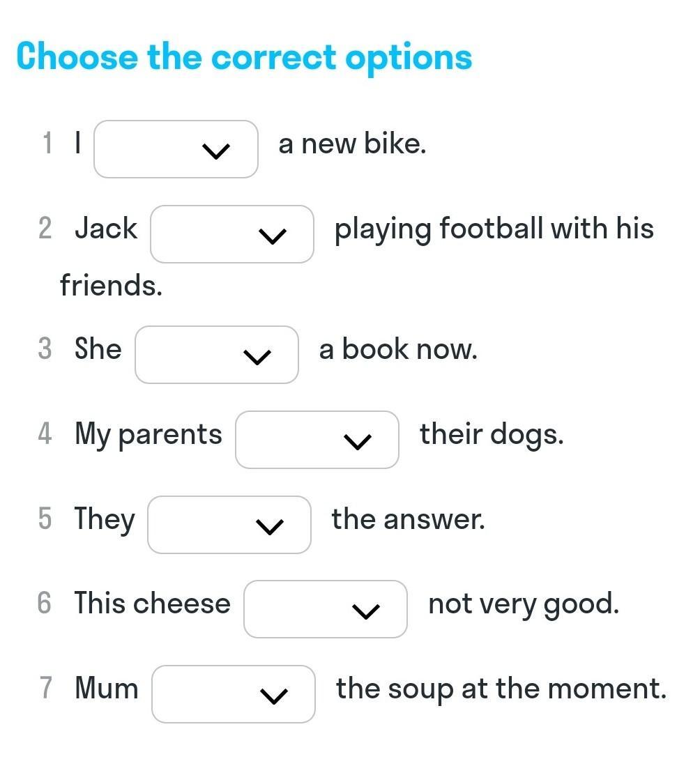Open the dropdown after "Mum"

(x=233, y=694)
